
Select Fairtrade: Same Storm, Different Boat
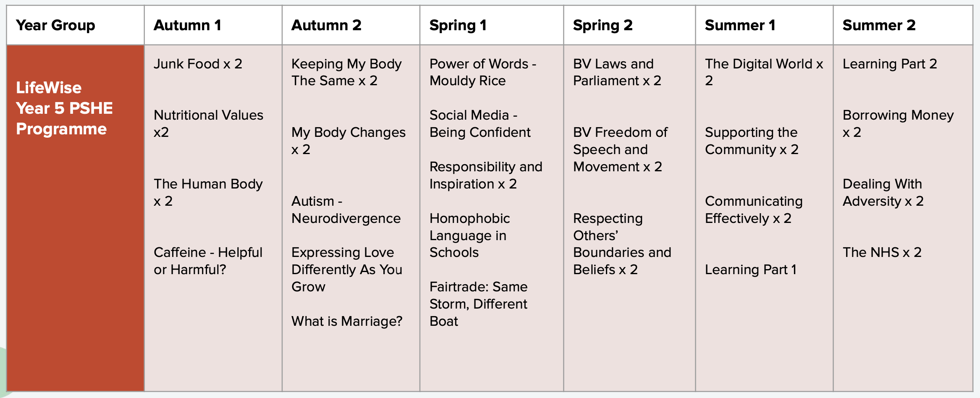(x=478, y=304)
